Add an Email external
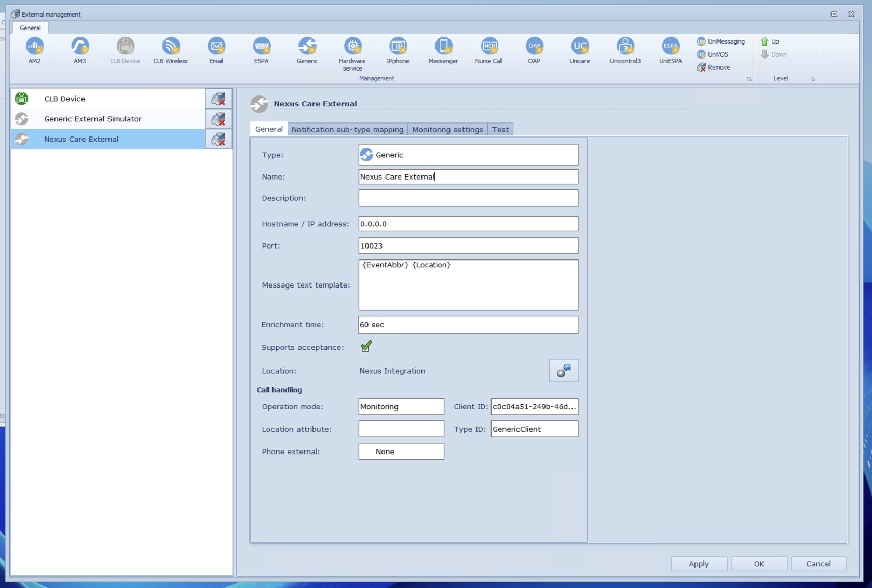 click(x=216, y=49)
